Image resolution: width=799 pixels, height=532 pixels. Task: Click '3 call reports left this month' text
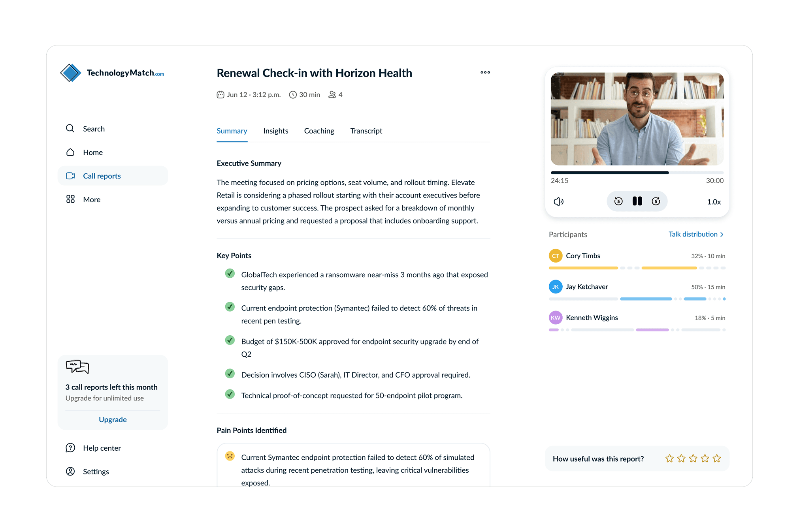(111, 387)
